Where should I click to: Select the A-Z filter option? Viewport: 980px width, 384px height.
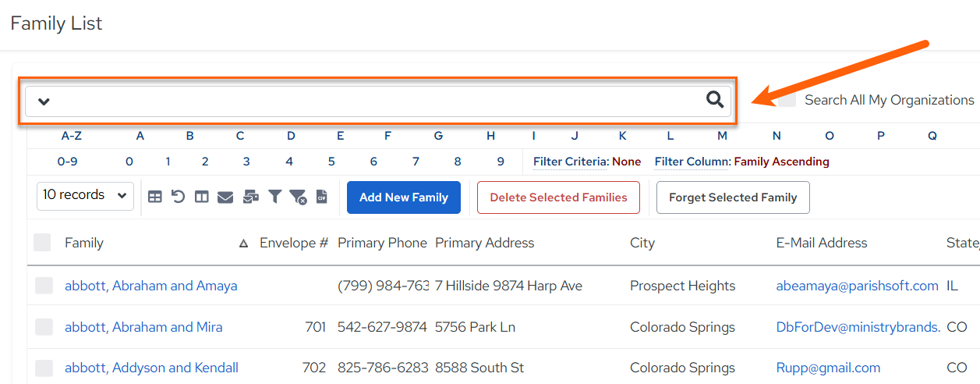(72, 136)
